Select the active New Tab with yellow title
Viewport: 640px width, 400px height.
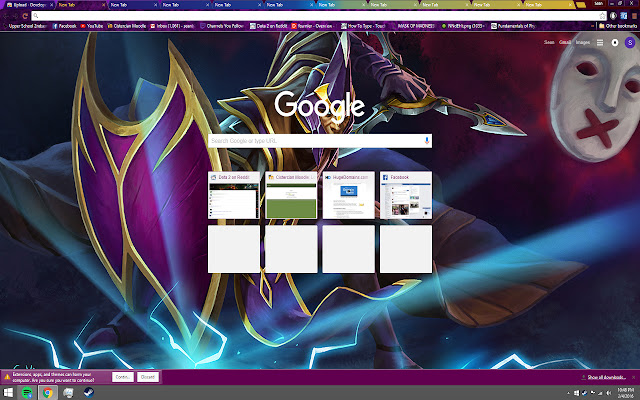pyautogui.click(x=80, y=5)
